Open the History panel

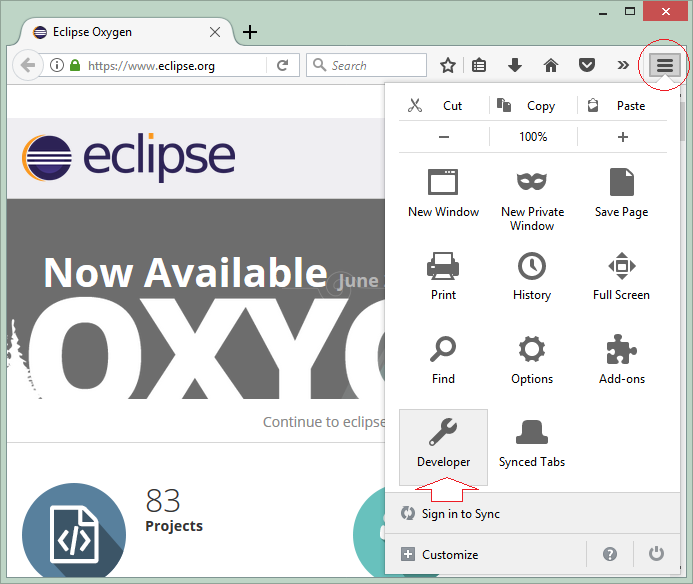coord(532,277)
